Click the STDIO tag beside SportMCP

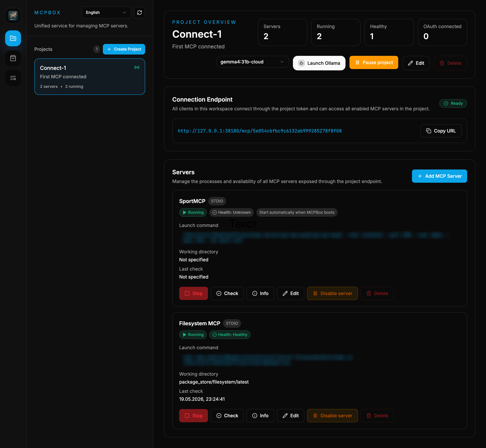pos(217,201)
